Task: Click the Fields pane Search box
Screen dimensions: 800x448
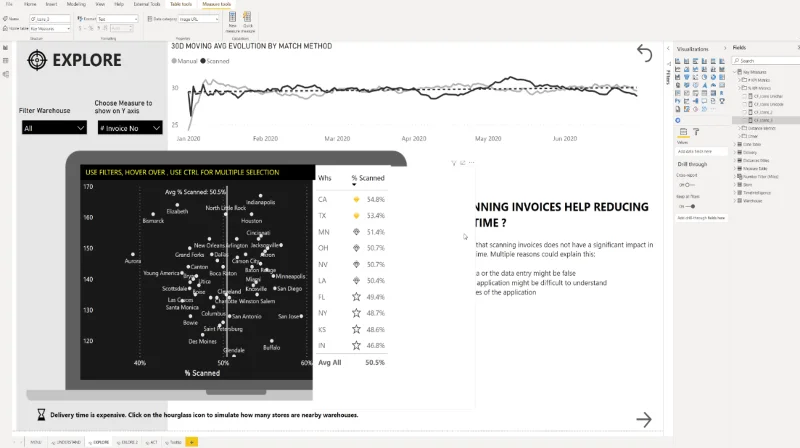Action: tap(765, 61)
